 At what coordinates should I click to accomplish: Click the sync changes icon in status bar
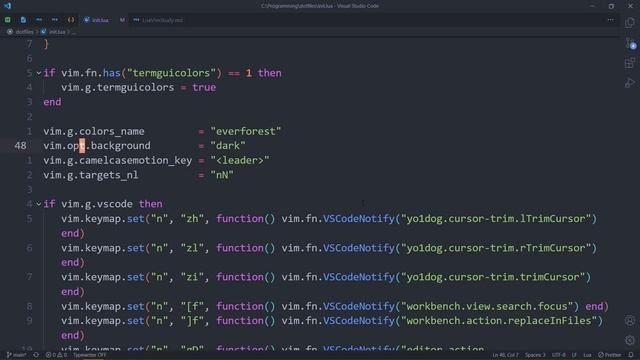(x=36, y=355)
